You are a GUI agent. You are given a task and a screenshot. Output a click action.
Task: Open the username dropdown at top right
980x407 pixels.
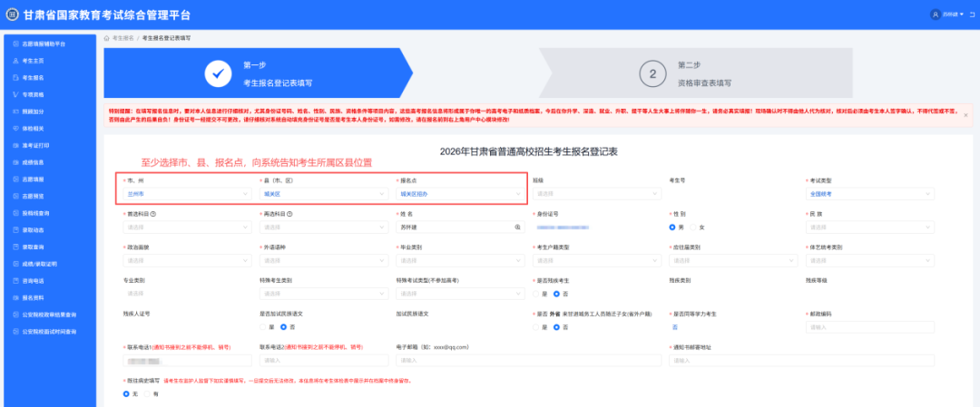952,15
